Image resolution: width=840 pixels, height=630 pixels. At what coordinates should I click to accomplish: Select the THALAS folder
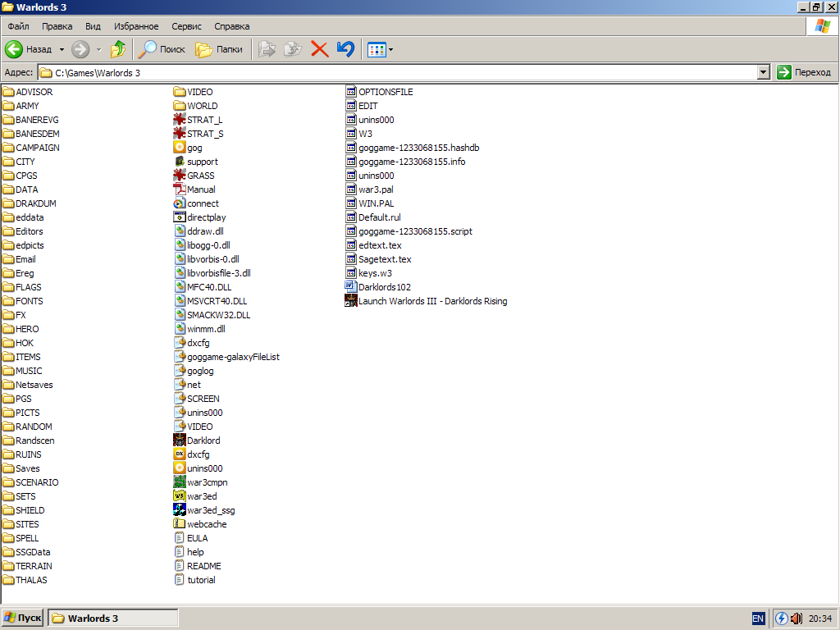coord(25,579)
